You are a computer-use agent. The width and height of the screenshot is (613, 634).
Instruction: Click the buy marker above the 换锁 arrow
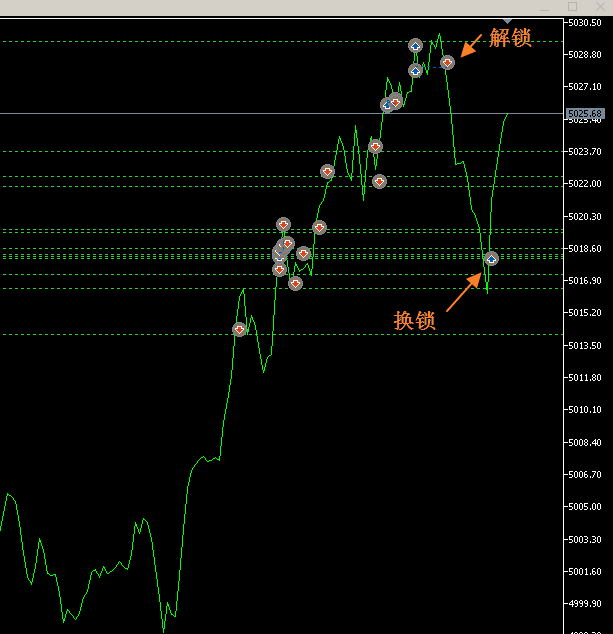[491, 258]
